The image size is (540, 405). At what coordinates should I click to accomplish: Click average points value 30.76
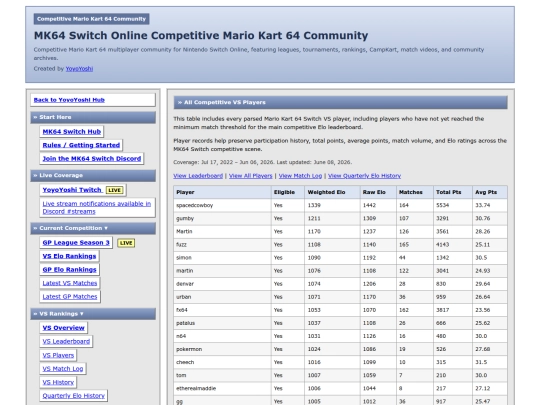point(482,218)
